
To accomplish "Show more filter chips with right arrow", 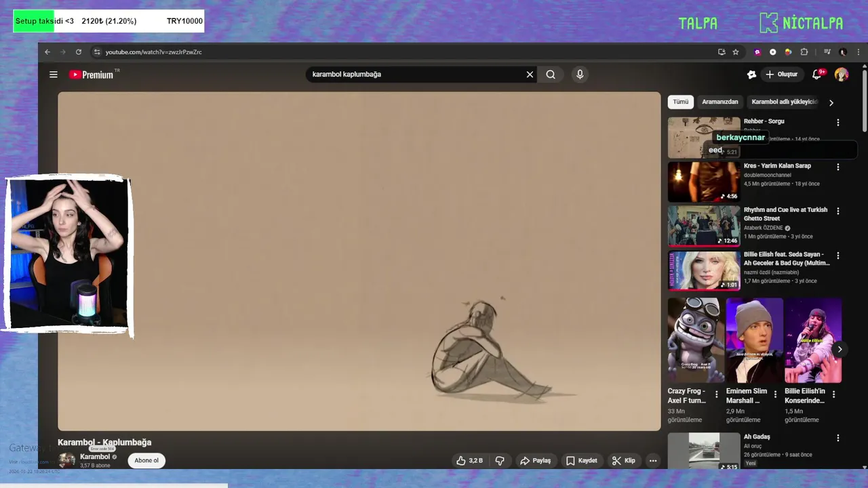I will point(831,102).
